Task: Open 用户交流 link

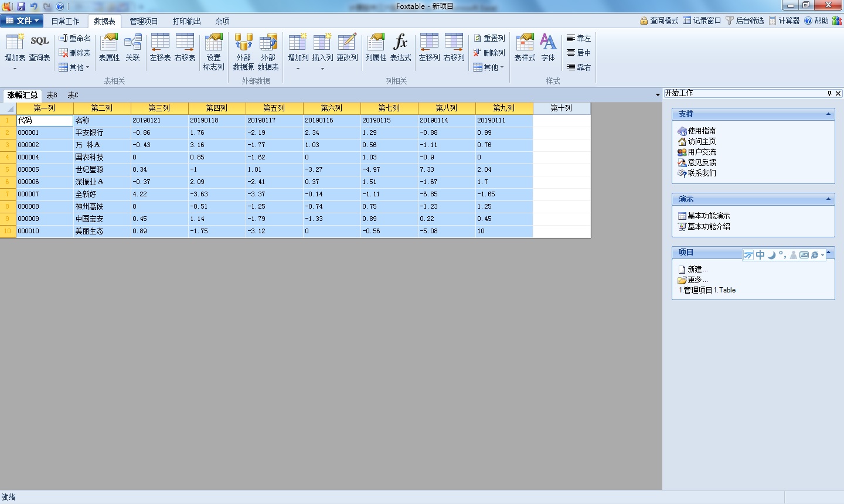Action: [696, 152]
